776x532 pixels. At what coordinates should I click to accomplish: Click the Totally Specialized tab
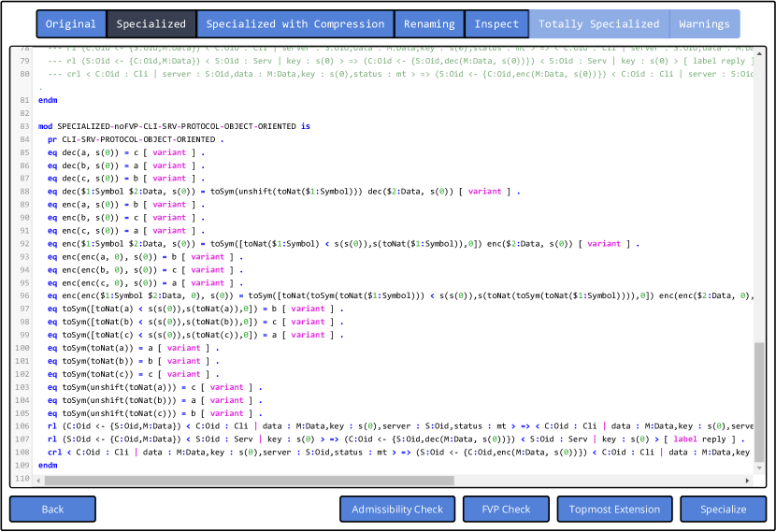598,24
